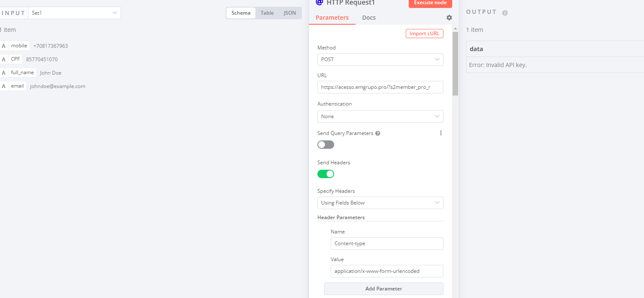Image resolution: width=644 pixels, height=298 pixels.
Task: Open node settings via the gear icon
Action: click(x=449, y=18)
